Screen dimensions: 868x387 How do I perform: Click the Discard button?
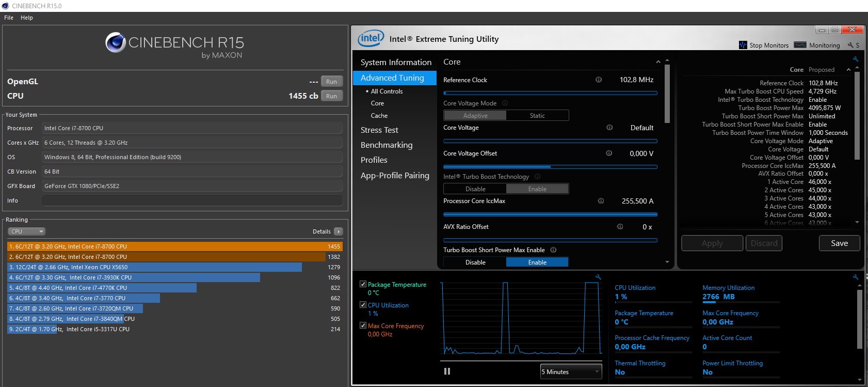point(764,243)
